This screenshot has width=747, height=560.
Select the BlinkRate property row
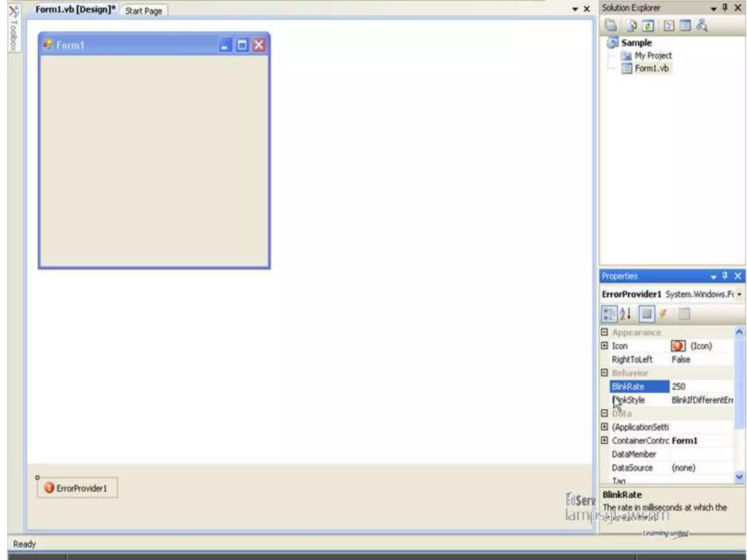(639, 386)
